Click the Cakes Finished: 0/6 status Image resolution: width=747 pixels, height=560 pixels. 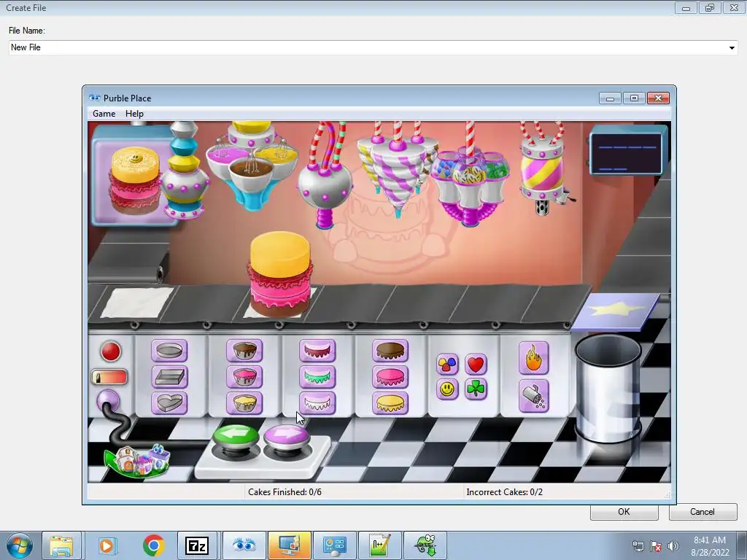285,492
